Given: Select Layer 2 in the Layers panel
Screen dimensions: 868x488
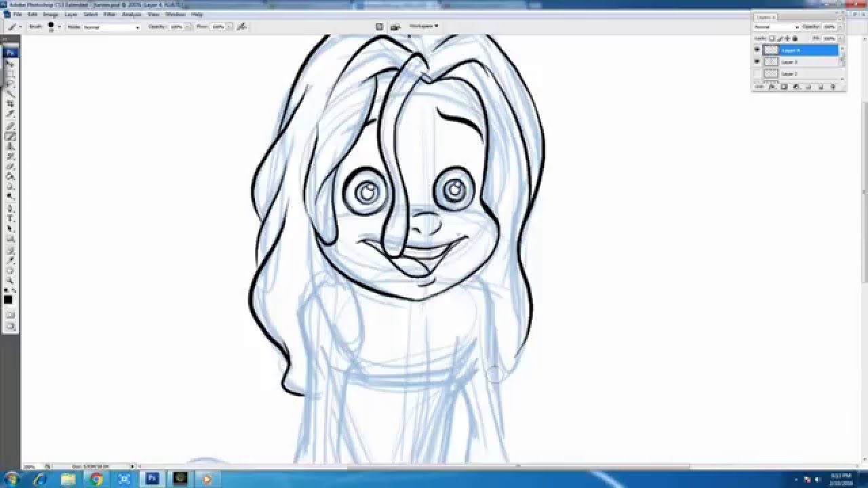Looking at the screenshot, I should (789, 73).
